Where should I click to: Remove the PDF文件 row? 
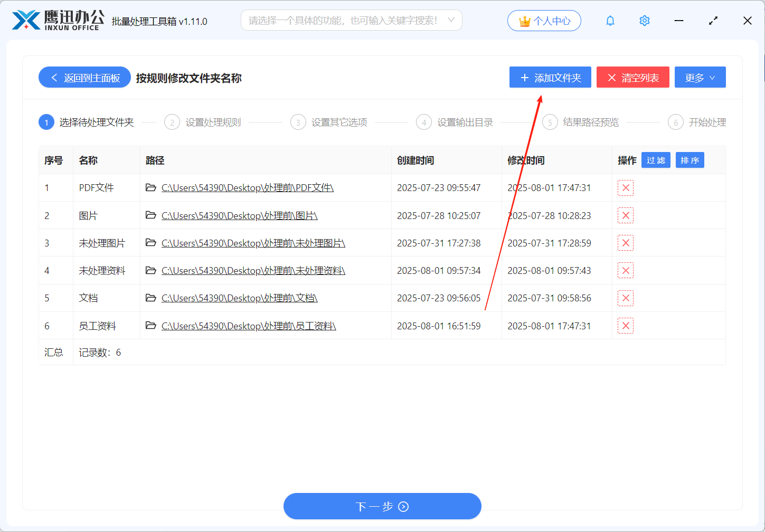[626, 188]
